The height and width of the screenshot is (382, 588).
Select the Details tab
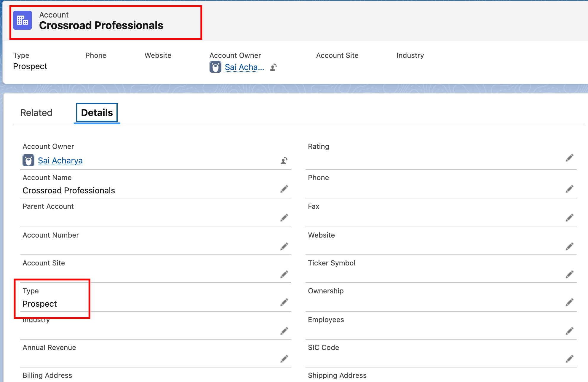tap(97, 113)
